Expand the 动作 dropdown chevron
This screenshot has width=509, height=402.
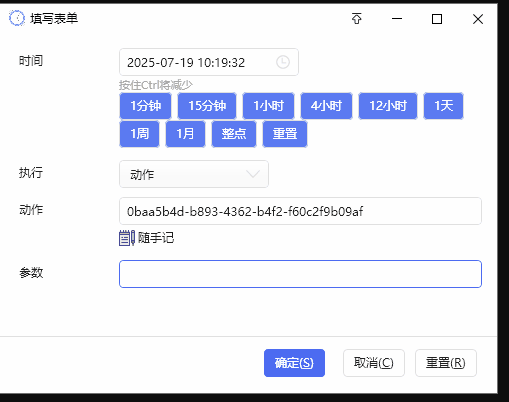point(253,174)
